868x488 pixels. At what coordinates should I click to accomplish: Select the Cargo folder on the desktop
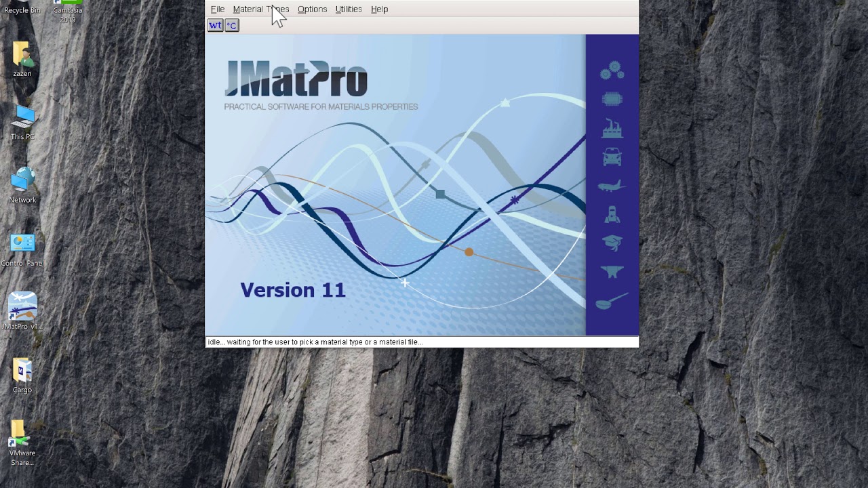22,375
